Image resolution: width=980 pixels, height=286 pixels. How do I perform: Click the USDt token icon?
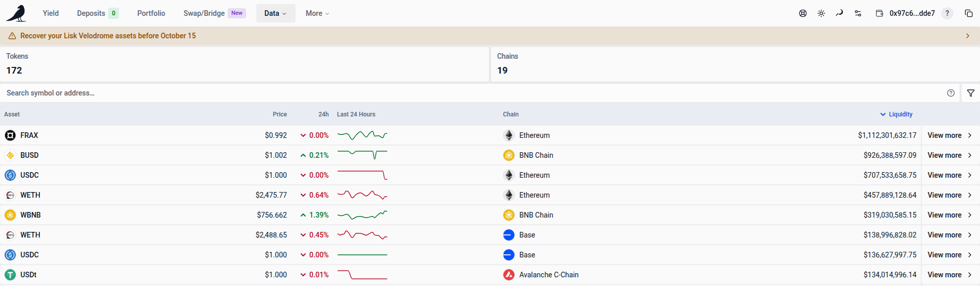(x=10, y=275)
